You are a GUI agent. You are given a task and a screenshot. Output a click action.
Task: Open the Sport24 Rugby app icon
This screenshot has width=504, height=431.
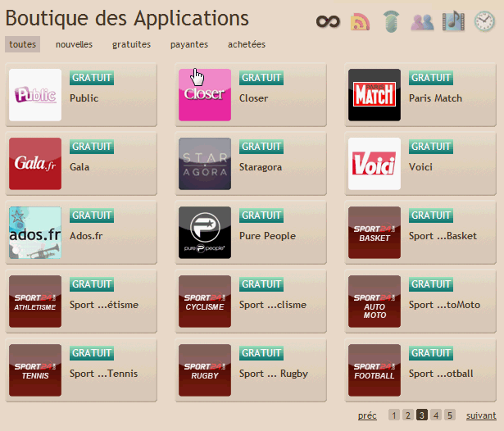click(x=205, y=370)
